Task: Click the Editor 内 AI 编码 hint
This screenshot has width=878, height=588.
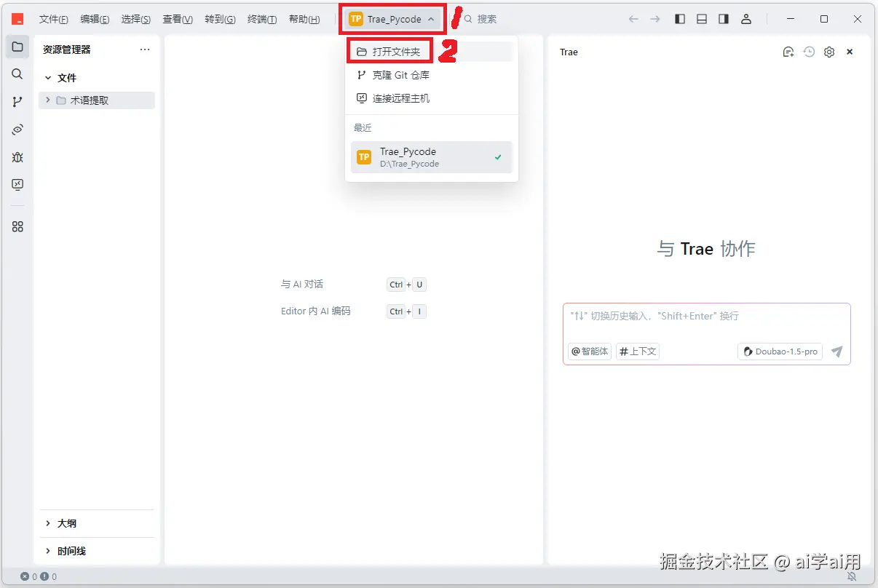Action: tap(316, 311)
